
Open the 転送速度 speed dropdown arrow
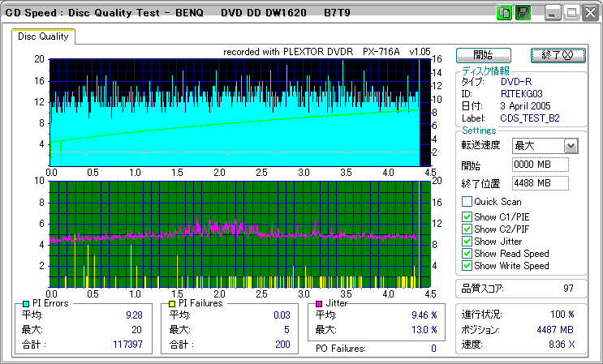tap(571, 146)
